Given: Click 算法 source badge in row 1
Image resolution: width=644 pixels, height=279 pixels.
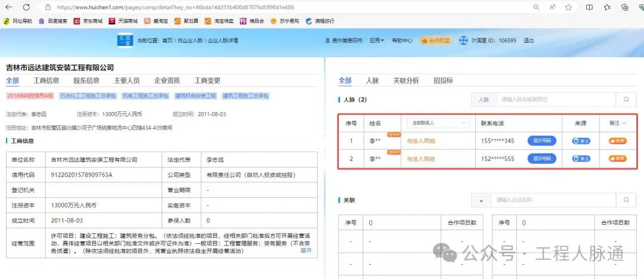Looking at the screenshot, I should point(581,141).
